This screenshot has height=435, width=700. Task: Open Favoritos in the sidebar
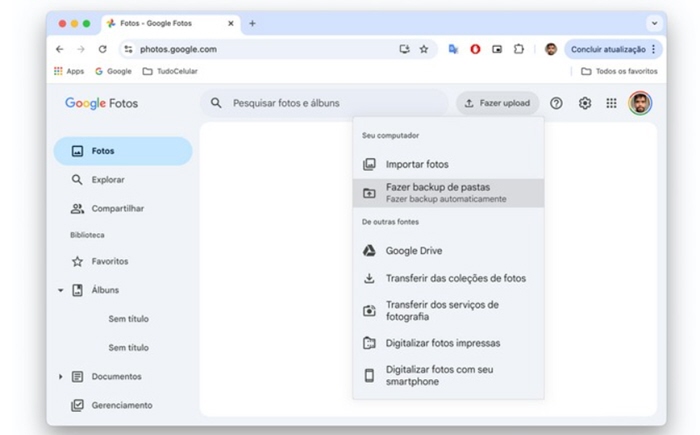coord(123,261)
